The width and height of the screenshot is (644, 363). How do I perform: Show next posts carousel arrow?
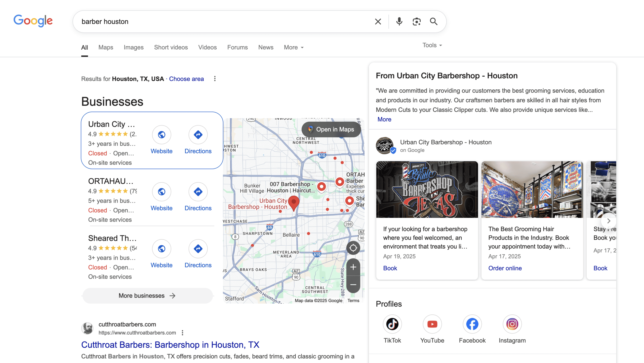coord(609,221)
